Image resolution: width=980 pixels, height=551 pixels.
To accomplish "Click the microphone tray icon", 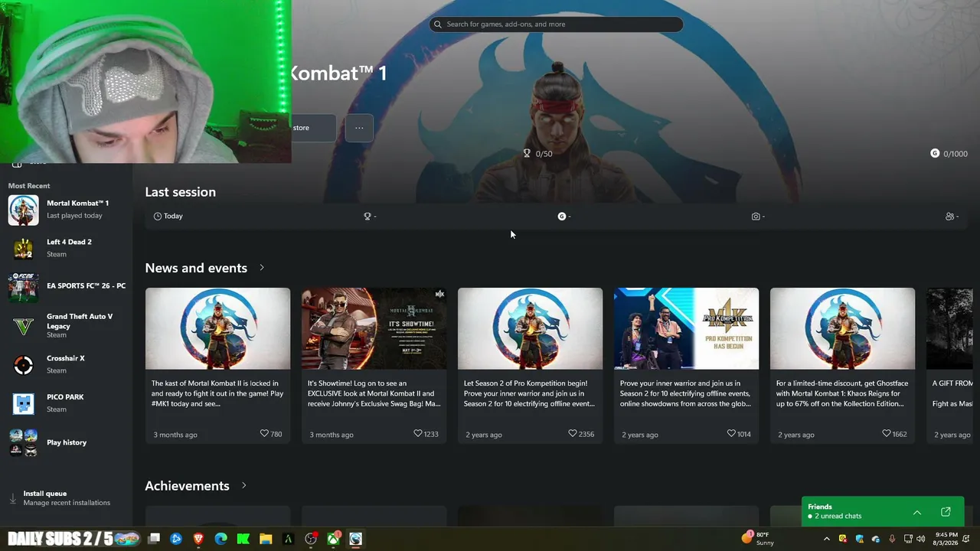I will coord(892,539).
